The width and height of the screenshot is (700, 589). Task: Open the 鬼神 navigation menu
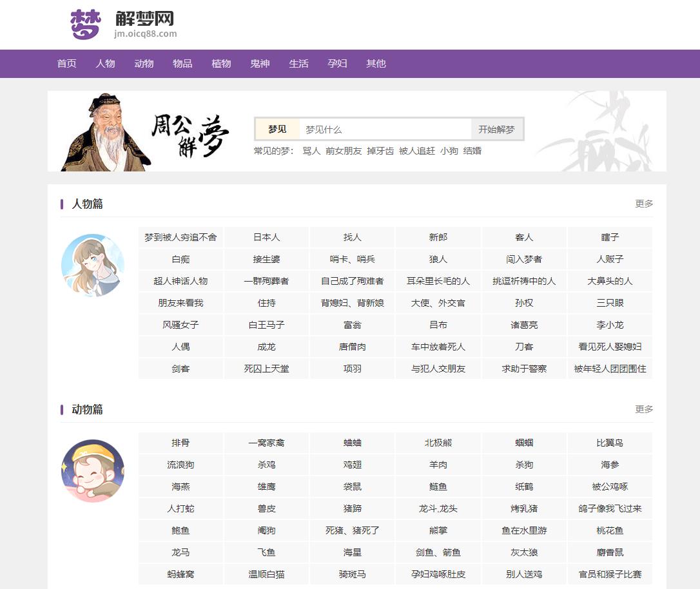(x=260, y=63)
